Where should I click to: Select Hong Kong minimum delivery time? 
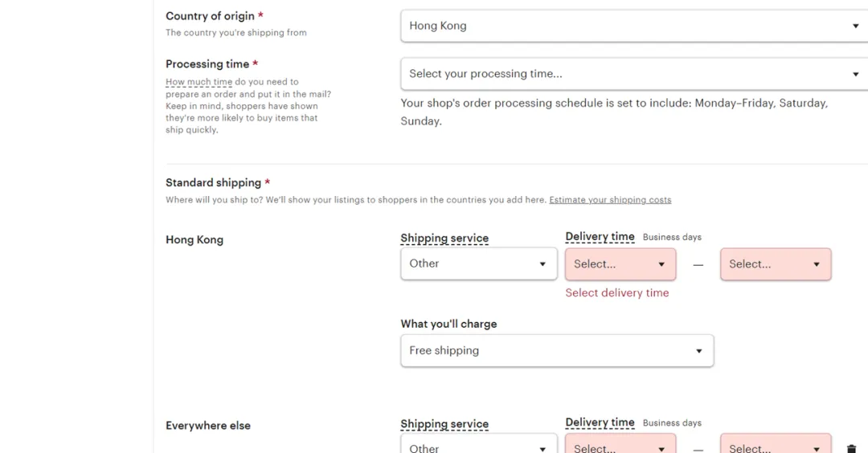[x=620, y=263]
